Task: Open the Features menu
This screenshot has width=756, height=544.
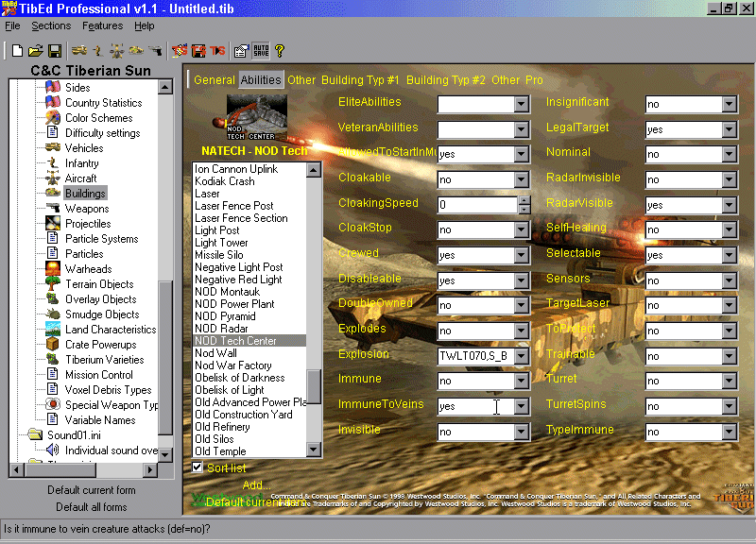Action: point(103,25)
